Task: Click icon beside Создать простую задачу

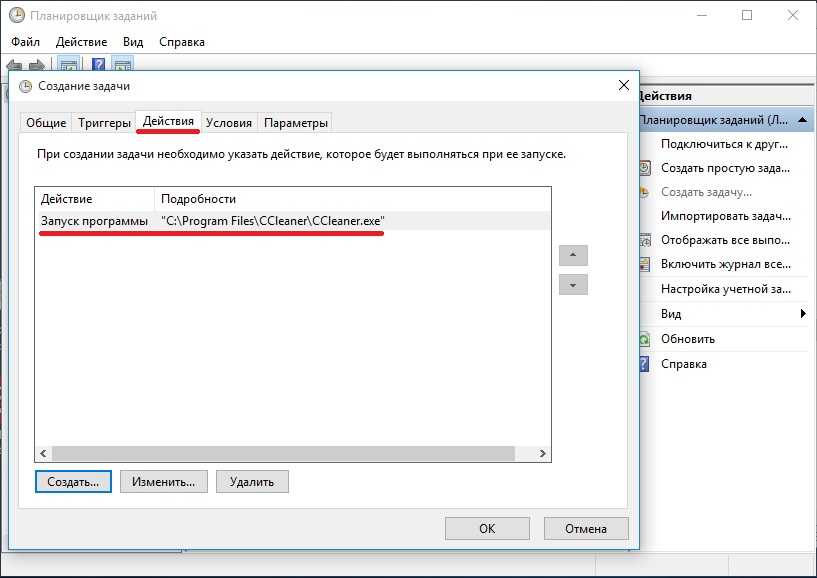Action: 645,168
